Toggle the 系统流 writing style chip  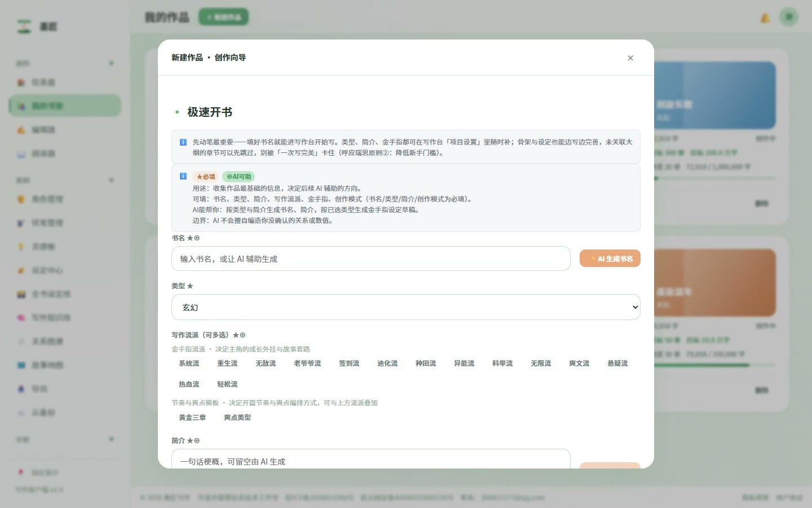(189, 364)
